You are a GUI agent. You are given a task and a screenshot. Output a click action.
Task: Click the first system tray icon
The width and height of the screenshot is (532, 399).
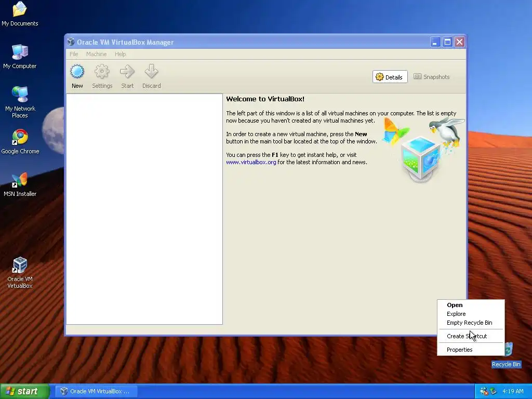484,391
